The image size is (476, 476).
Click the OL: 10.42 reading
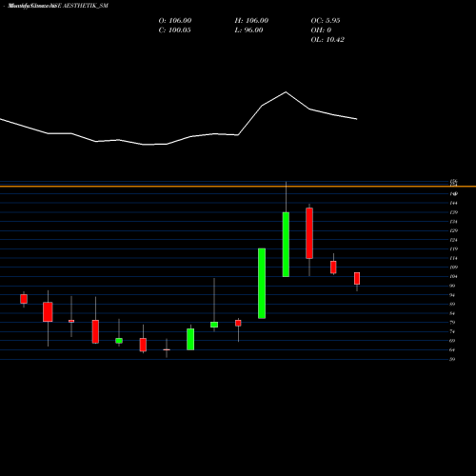tap(327, 40)
